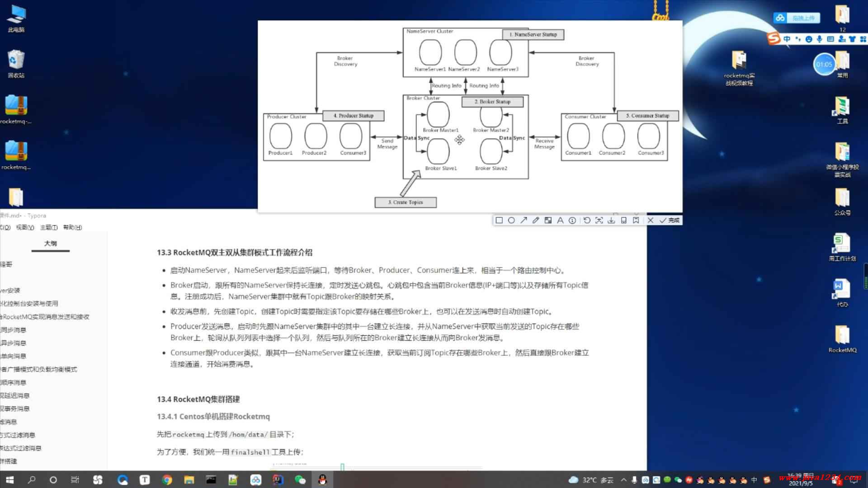Open the 视图(V) menu in Typora
Image resolution: width=868 pixels, height=488 pixels.
(25, 227)
